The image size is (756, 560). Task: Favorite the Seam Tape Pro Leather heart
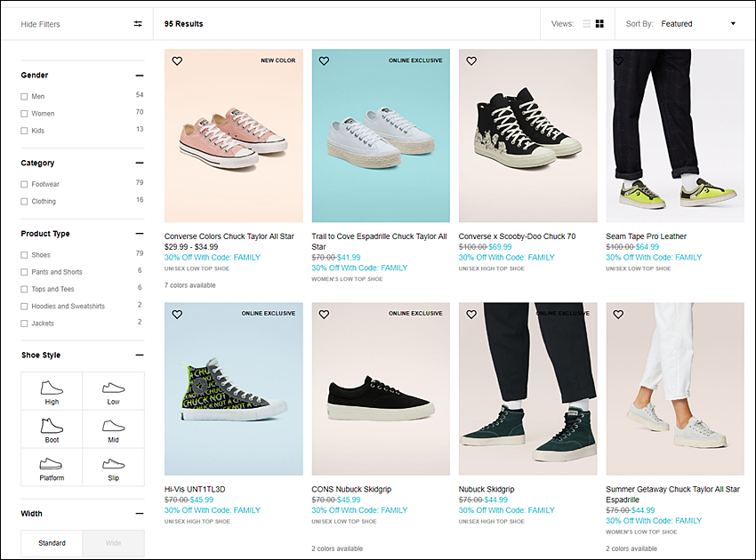pos(618,60)
